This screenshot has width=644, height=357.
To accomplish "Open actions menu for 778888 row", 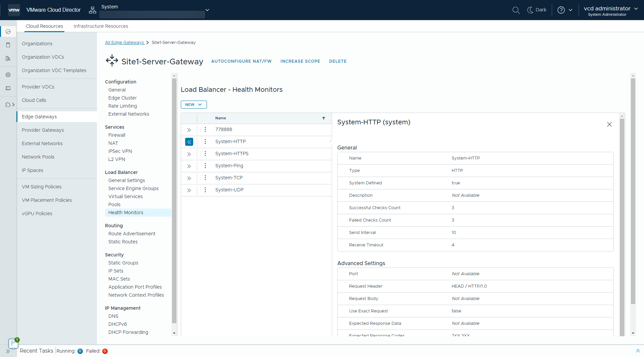I will (205, 129).
